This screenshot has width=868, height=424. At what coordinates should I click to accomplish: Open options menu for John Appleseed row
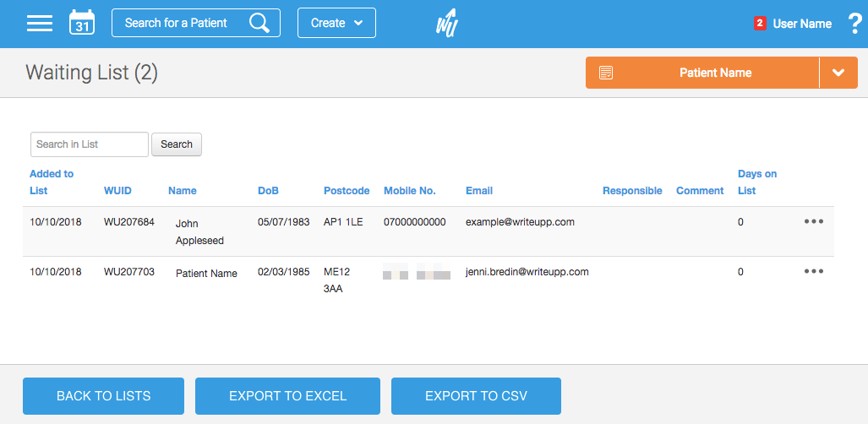point(813,222)
